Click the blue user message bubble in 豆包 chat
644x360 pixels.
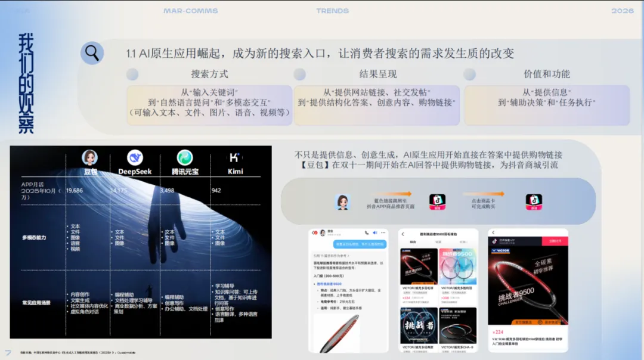[360, 244]
